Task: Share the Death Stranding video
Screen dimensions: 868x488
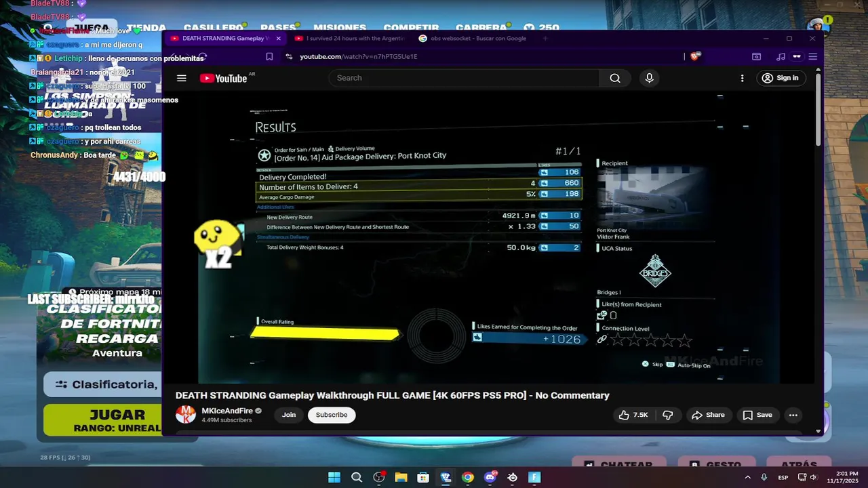Action: pos(708,415)
